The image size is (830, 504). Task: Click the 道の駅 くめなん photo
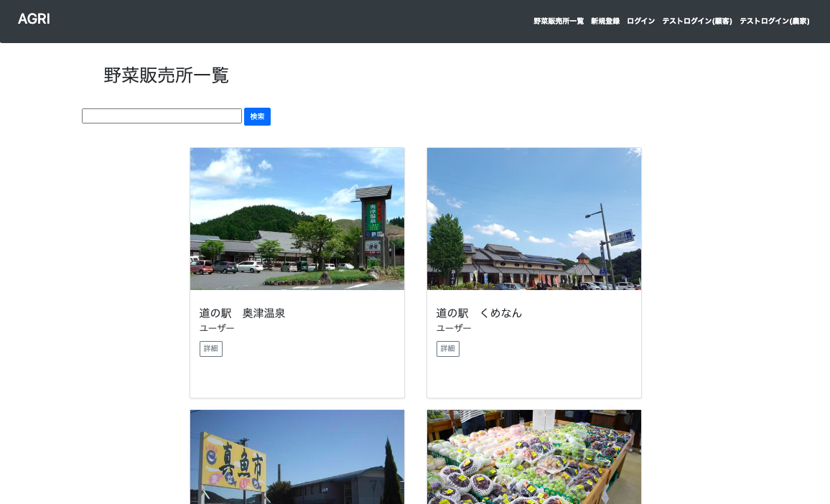(x=533, y=219)
